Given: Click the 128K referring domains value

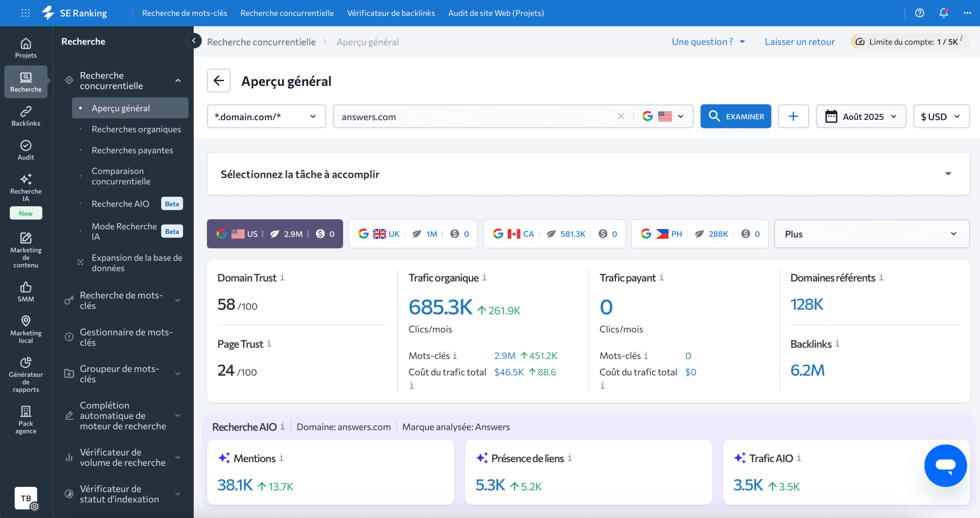Looking at the screenshot, I should [x=807, y=304].
